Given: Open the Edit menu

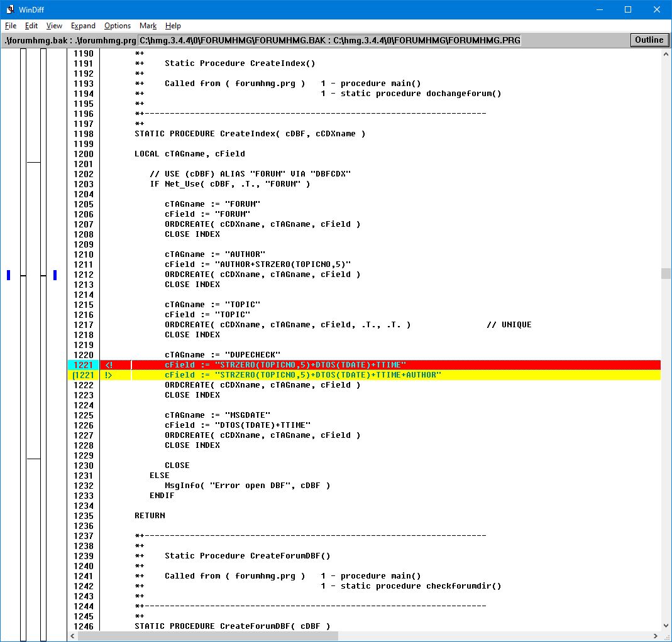Looking at the screenshot, I should 31,26.
